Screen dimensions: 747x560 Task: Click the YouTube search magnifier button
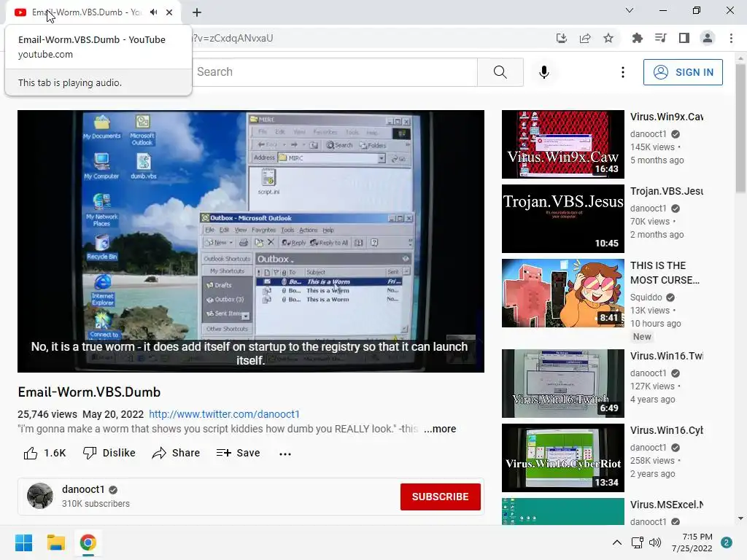click(500, 72)
